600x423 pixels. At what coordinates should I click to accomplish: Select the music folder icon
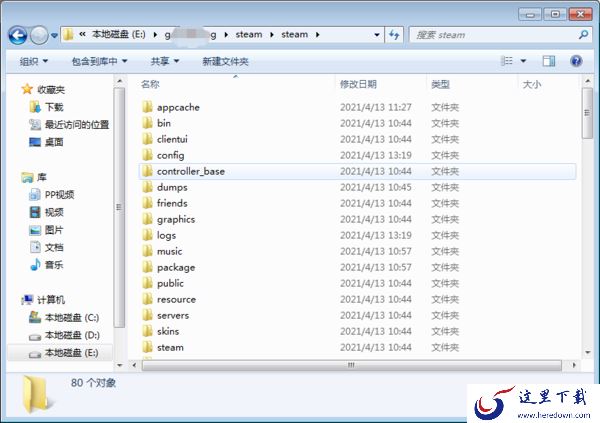(147, 251)
